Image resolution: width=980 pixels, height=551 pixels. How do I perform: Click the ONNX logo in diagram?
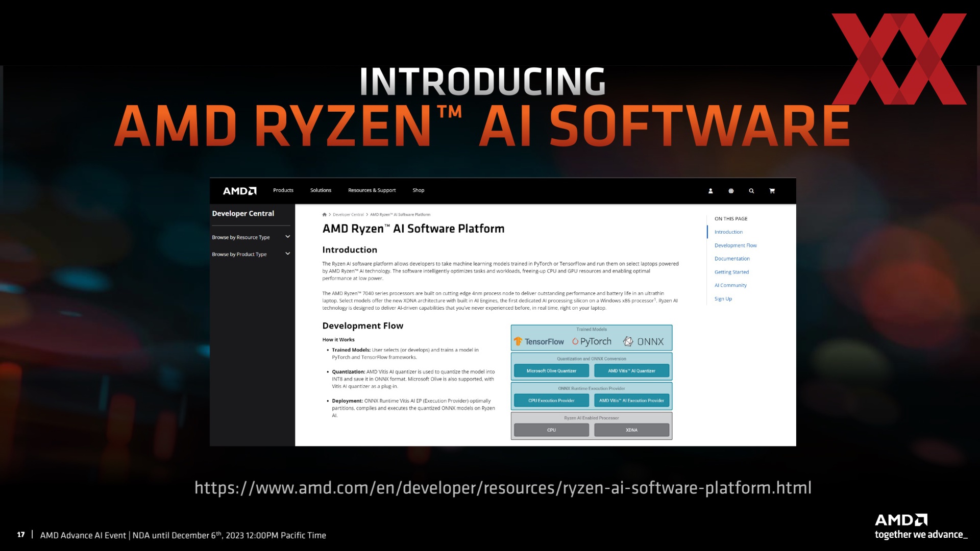coord(644,342)
